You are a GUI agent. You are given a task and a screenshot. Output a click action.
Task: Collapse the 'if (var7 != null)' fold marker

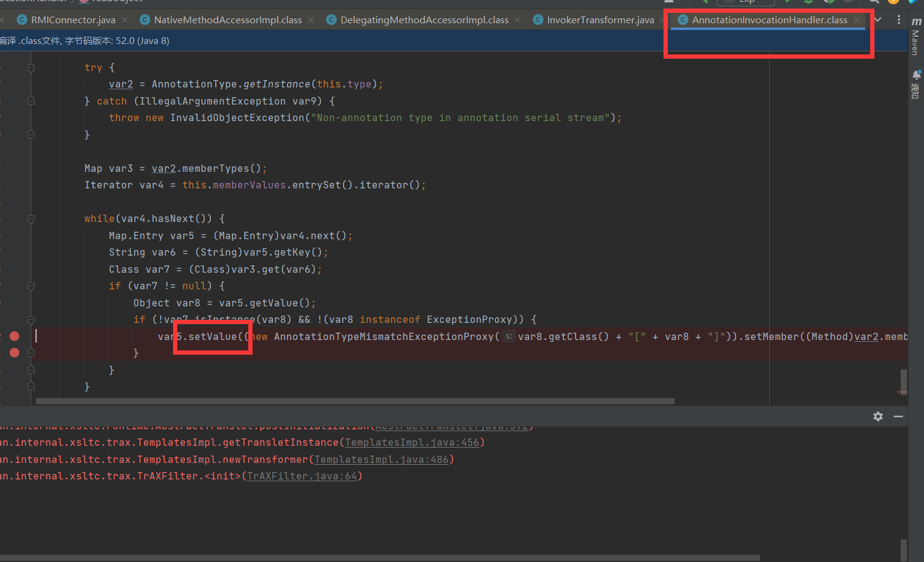[31, 286]
